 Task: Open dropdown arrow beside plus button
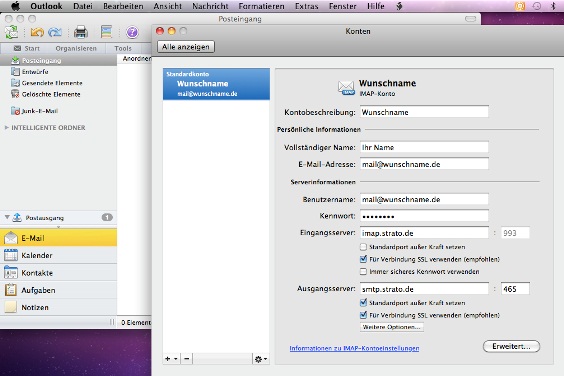click(176, 359)
